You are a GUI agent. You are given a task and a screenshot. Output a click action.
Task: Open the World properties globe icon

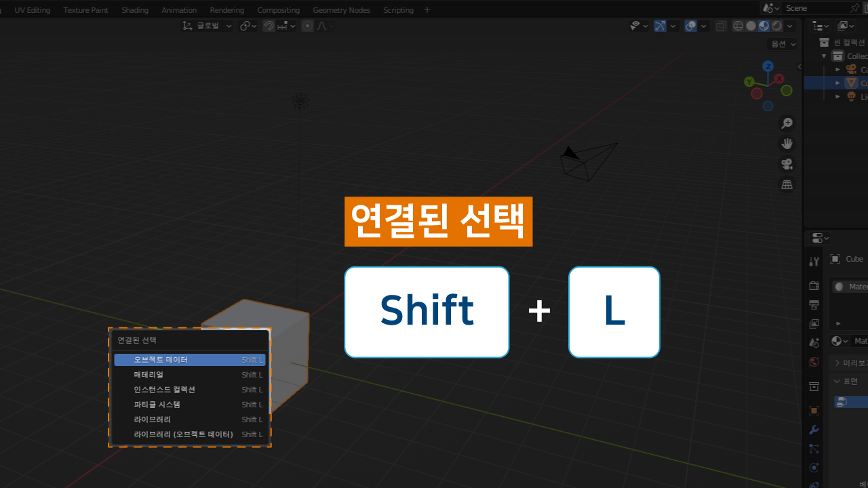814,362
